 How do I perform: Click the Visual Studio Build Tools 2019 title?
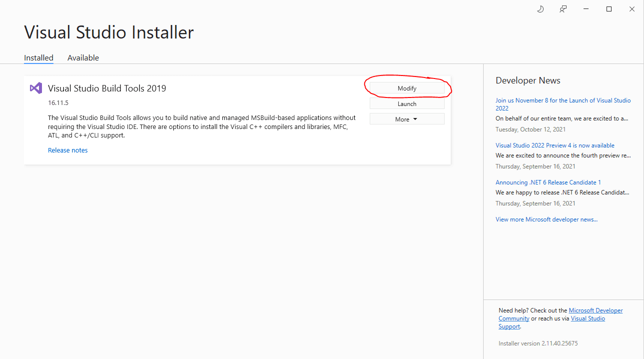107,88
